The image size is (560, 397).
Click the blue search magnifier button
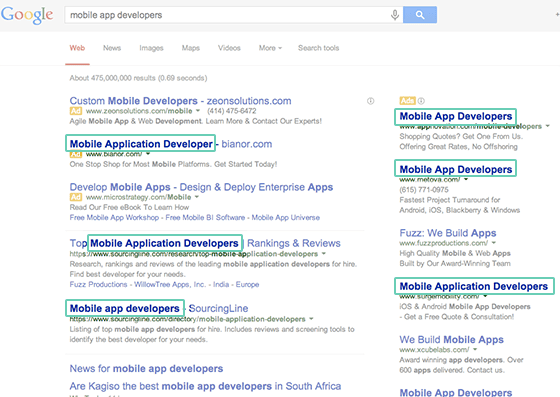click(x=420, y=15)
